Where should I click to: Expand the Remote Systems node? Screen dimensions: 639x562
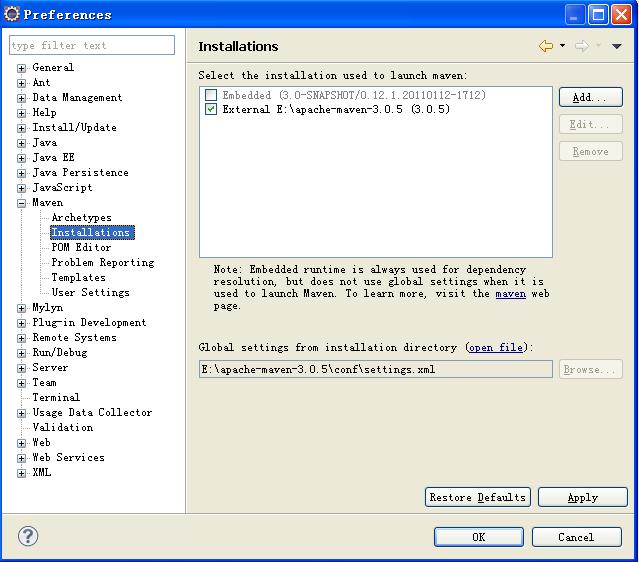tap(22, 338)
